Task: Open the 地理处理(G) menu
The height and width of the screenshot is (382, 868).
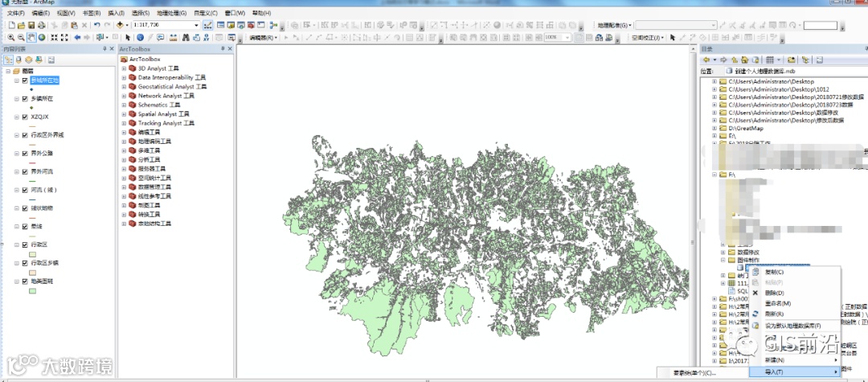Action: (172, 13)
